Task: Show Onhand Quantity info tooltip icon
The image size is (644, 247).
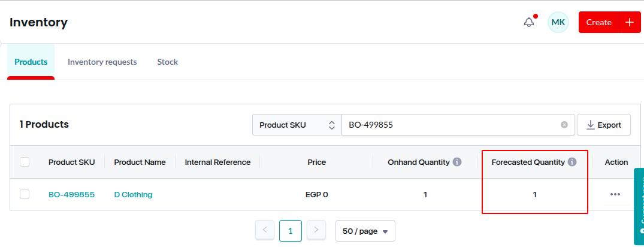Action: (457, 162)
